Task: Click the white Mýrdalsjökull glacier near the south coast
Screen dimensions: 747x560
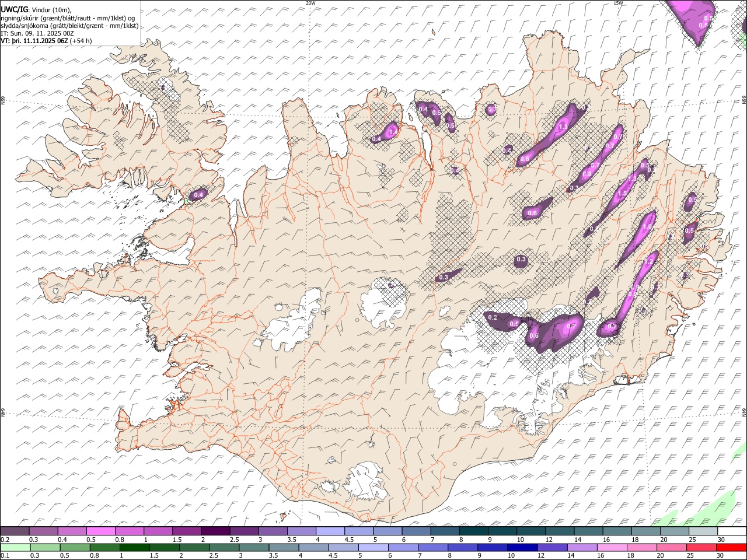Action: coord(366,482)
